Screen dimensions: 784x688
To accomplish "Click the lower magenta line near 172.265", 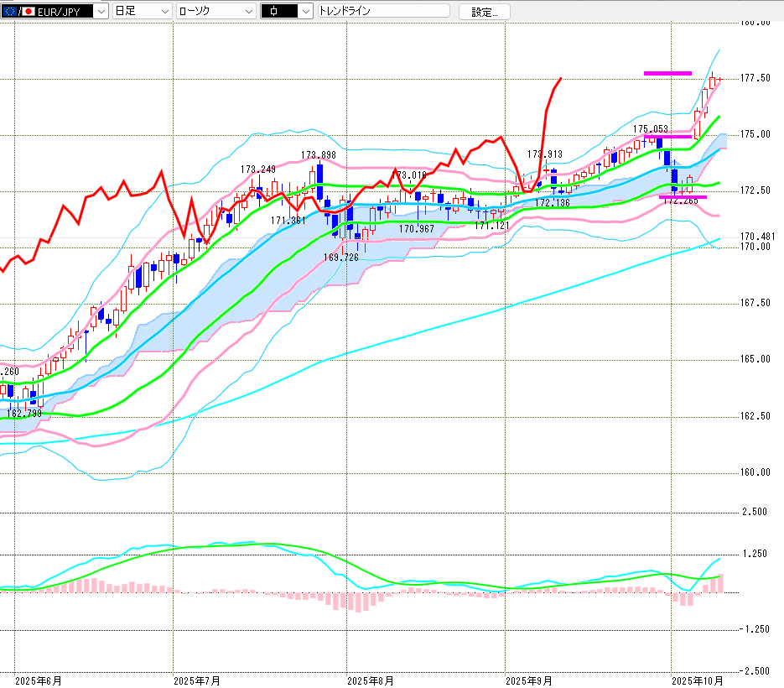I will pos(683,197).
